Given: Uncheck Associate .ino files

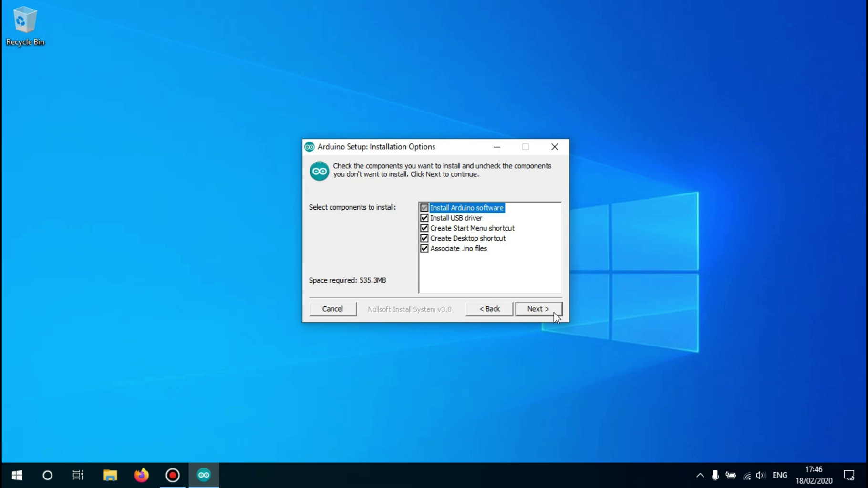Looking at the screenshot, I should 424,248.
